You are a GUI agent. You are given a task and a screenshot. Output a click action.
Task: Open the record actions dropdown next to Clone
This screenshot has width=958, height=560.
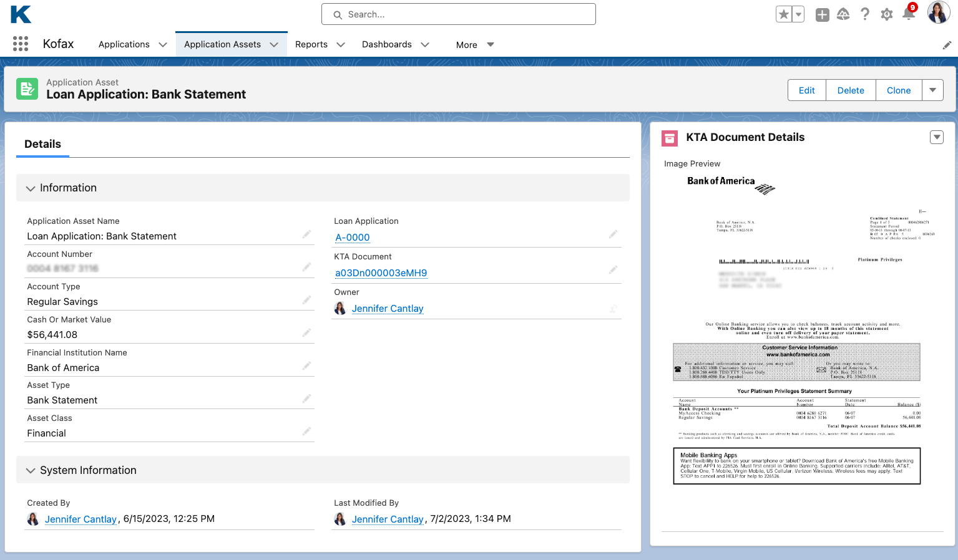[932, 90]
